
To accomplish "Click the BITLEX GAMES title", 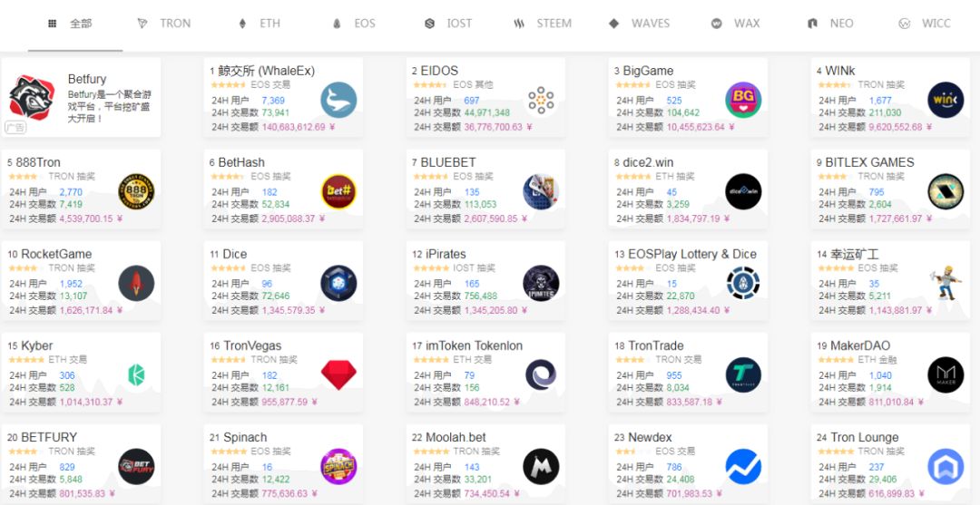I will (x=869, y=162).
